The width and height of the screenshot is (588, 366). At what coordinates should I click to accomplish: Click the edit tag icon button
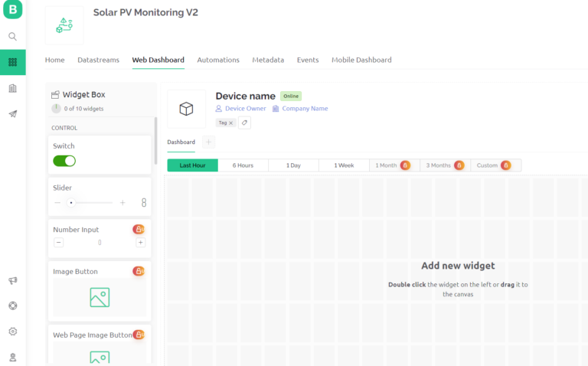244,123
